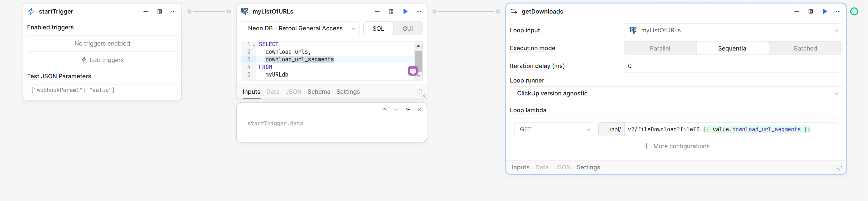Set execution mode to Batched

(805, 48)
